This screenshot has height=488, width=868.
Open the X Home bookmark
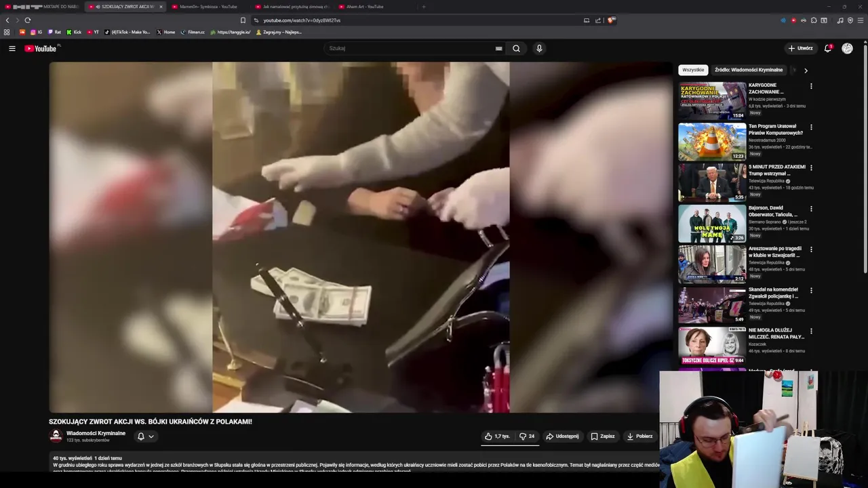166,32
